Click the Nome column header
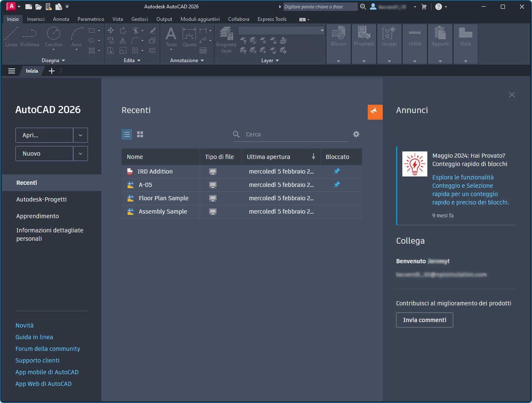The height and width of the screenshot is (403, 532). click(x=161, y=157)
